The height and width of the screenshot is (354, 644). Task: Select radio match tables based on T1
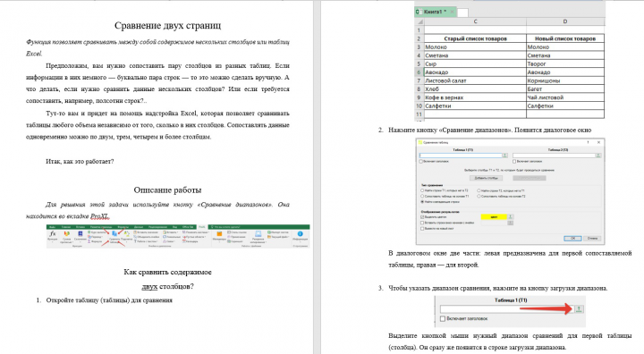coord(422,197)
